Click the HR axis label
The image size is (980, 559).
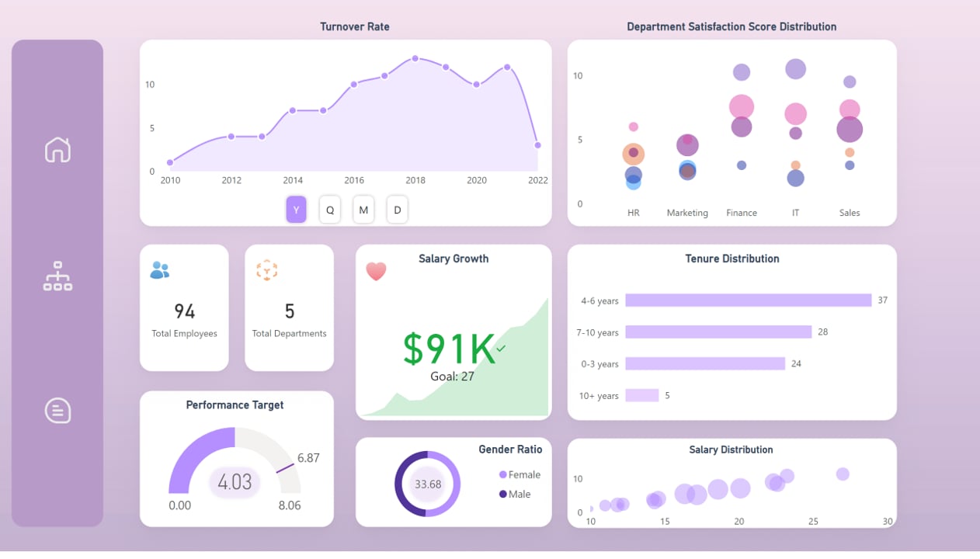(x=634, y=213)
